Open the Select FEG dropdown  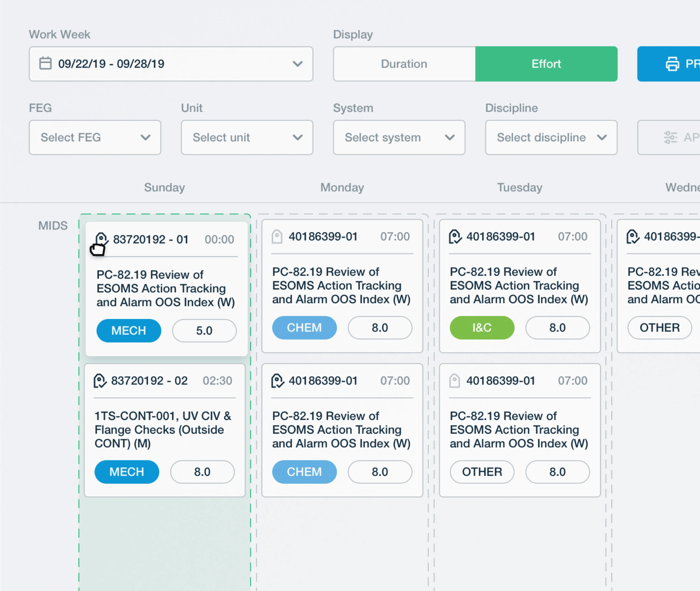[x=95, y=137]
